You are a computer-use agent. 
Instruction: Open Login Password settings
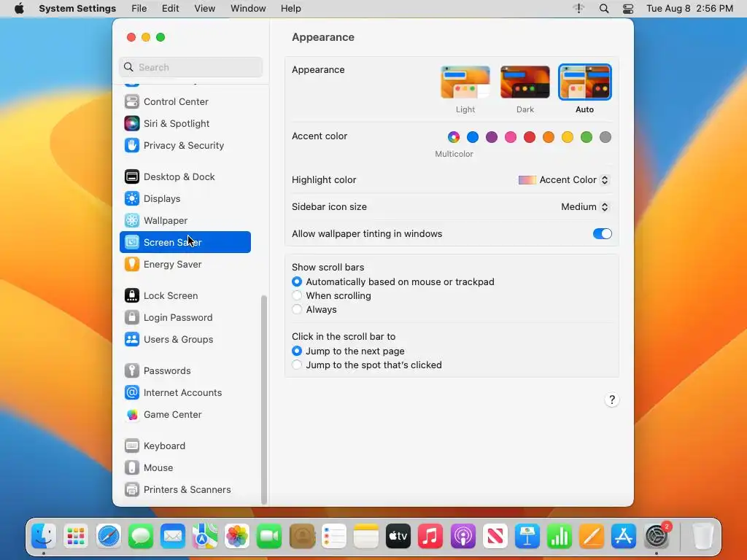pyautogui.click(x=185, y=318)
